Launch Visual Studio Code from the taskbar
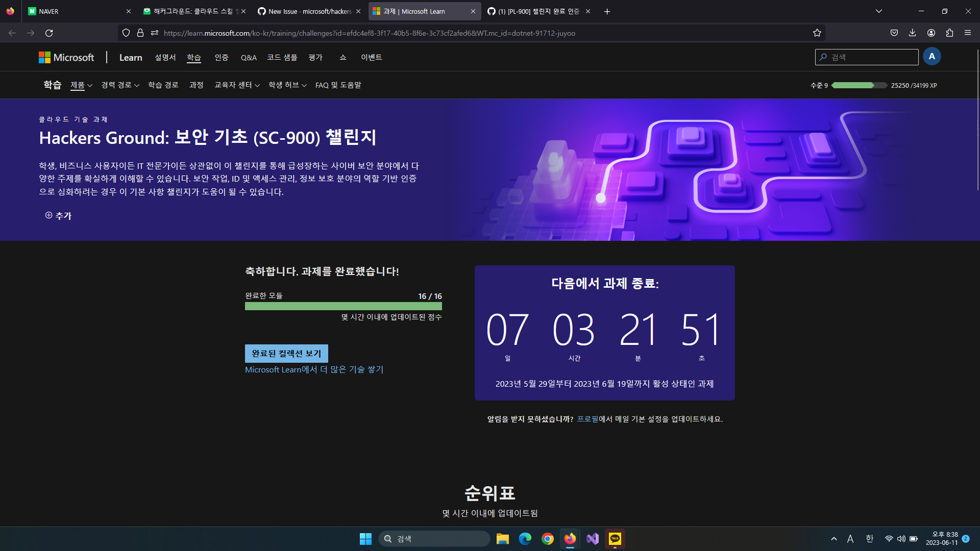The height and width of the screenshot is (551, 980). point(592,539)
